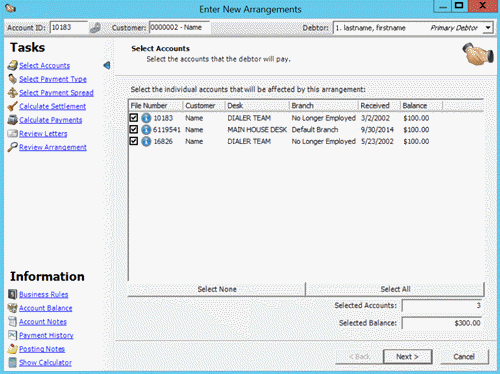This screenshot has height=374, width=500.
Task: Click the handshake icon in header
Action: (478, 53)
